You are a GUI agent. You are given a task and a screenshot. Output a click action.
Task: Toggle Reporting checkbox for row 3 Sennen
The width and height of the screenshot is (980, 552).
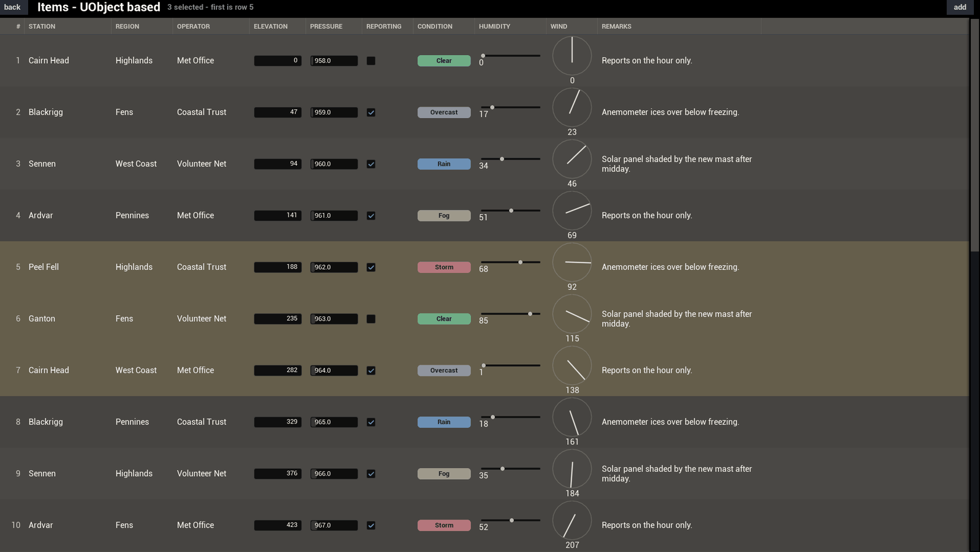click(371, 164)
